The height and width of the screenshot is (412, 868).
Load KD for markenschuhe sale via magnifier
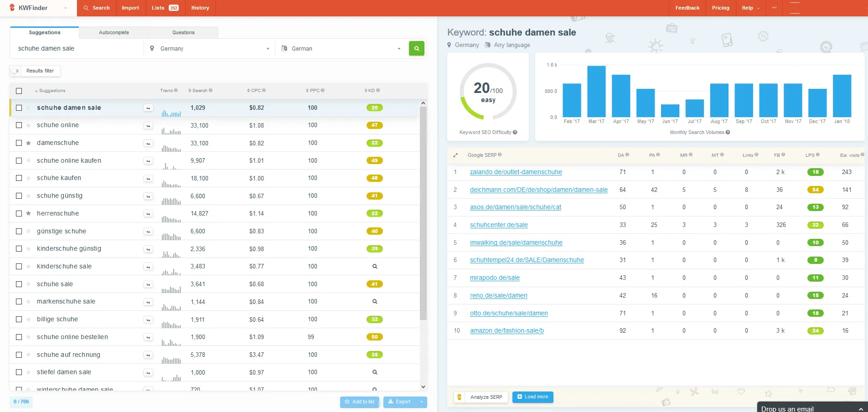click(375, 302)
